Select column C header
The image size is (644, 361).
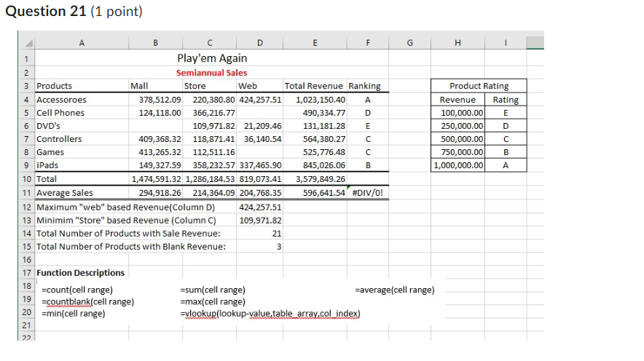pos(210,43)
